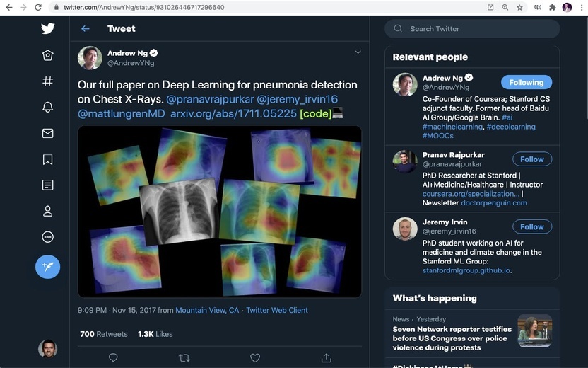Open the Notifications bell icon
The height and width of the screenshot is (368, 588).
(x=47, y=107)
